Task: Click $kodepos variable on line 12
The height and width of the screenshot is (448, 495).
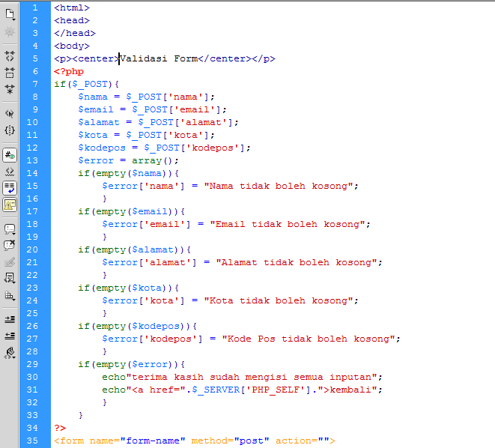Action: tap(102, 148)
